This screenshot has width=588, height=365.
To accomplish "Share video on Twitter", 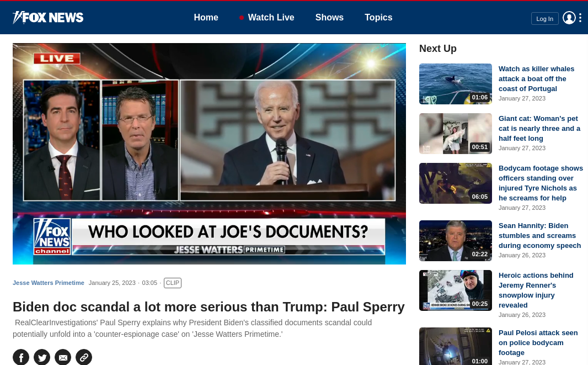I will pos(42,357).
